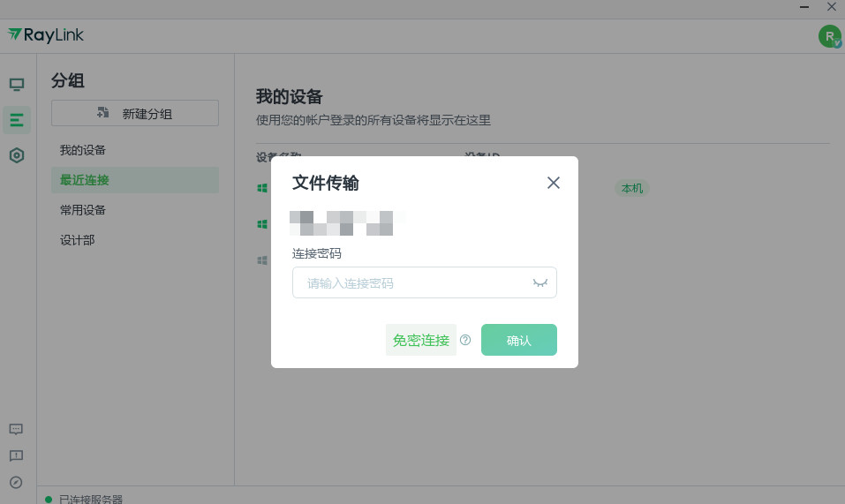
Task: Open the hexagon settings sidebar icon
Action: click(17, 155)
